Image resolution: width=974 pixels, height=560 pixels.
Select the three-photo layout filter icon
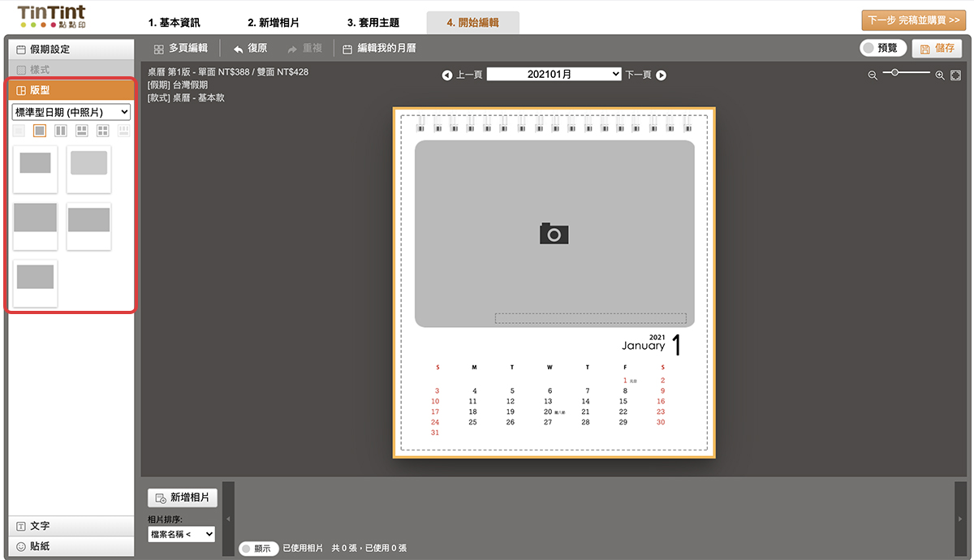(82, 131)
